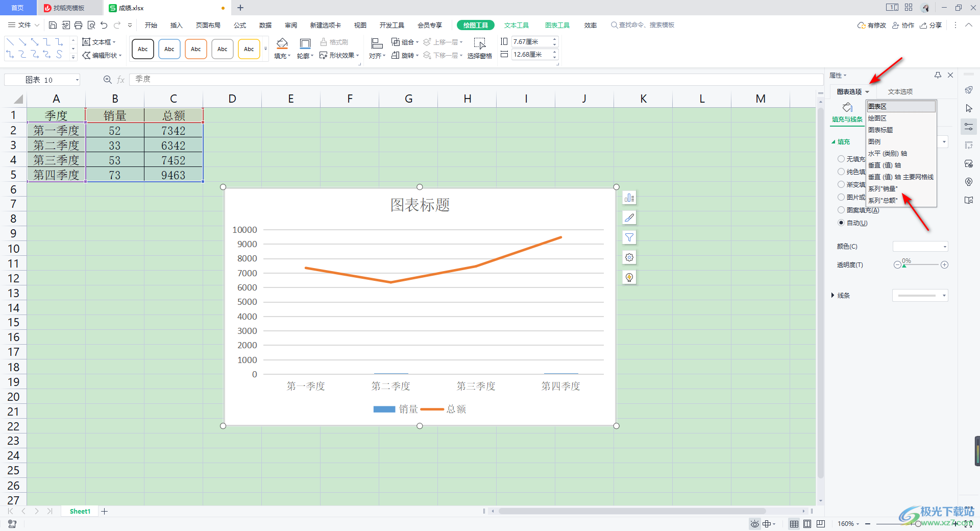Switch to the 文本选项 text options tab
980x531 pixels.
tap(900, 92)
